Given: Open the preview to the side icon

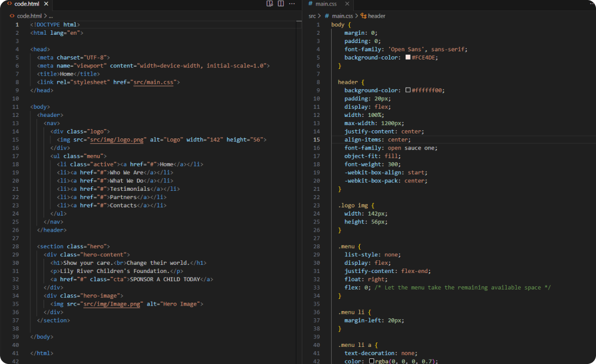Looking at the screenshot, I should coord(270,4).
